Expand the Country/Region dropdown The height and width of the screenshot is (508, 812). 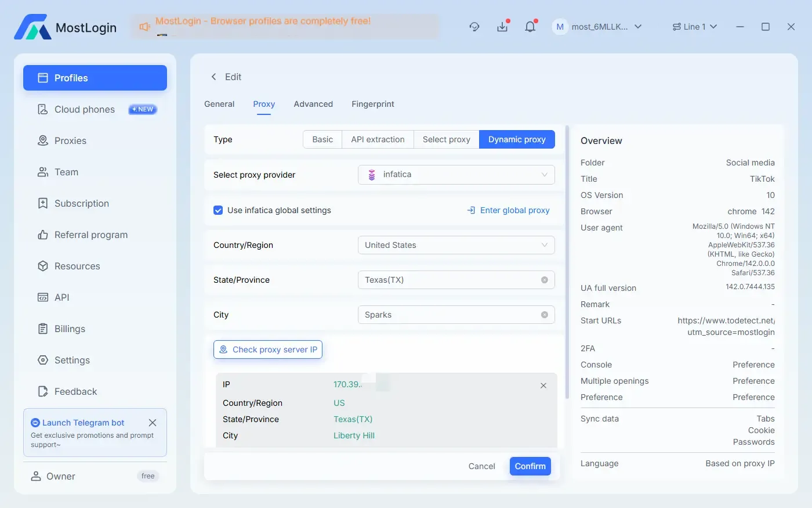point(456,245)
